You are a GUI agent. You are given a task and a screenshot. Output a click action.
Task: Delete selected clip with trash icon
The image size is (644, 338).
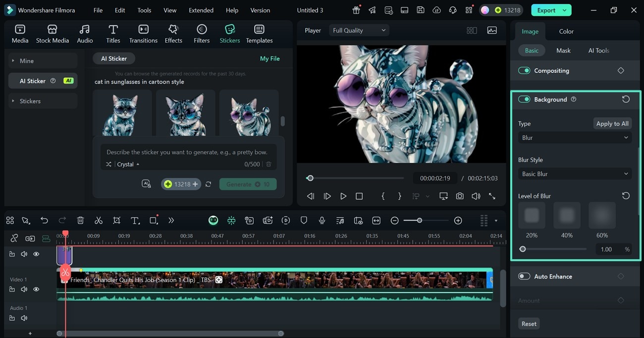tap(80, 221)
